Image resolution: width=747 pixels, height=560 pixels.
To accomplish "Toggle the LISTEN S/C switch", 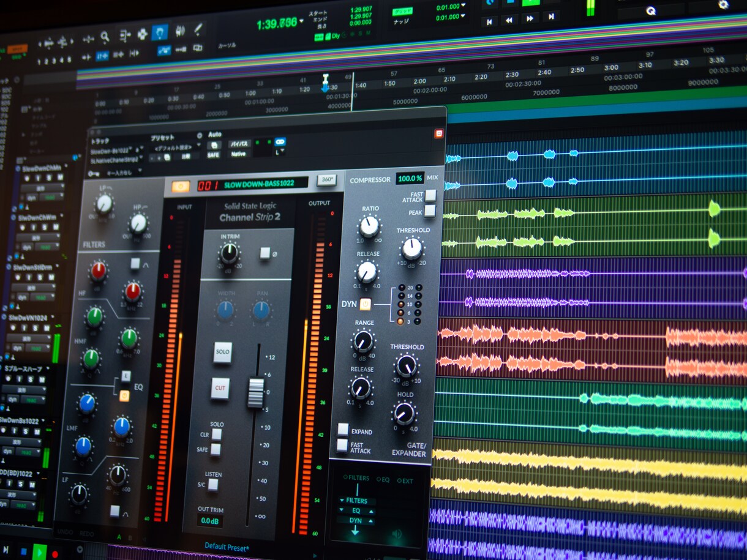I will [212, 485].
